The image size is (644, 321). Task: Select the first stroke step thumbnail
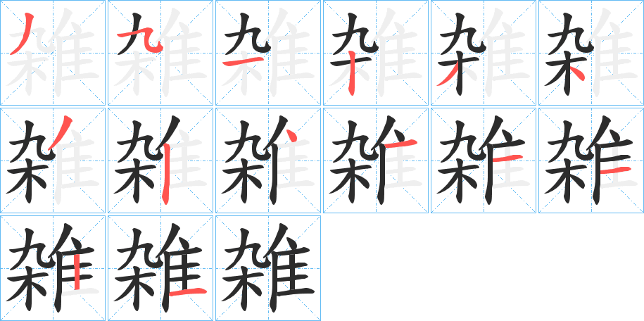tap(53, 53)
